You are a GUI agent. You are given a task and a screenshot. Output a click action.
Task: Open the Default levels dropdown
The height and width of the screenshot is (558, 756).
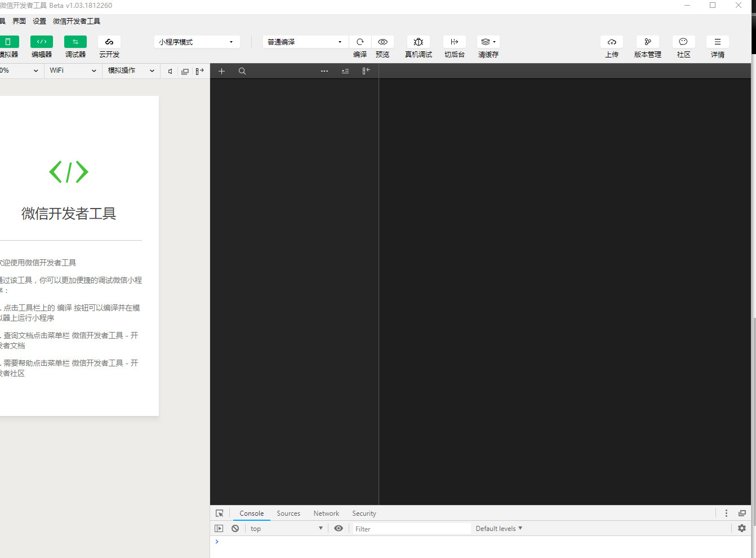pos(499,529)
